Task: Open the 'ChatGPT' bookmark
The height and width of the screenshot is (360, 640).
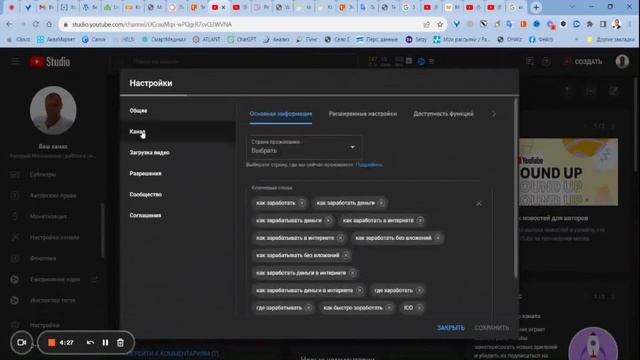Action: point(242,40)
